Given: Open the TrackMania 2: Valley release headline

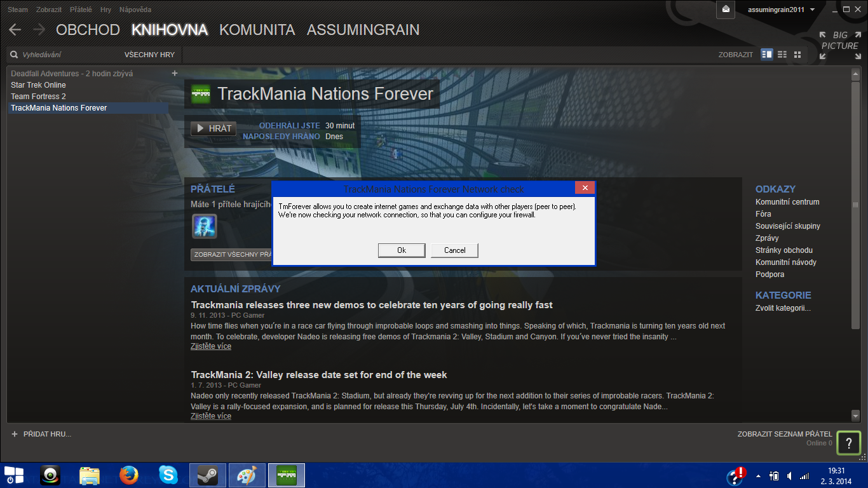Looking at the screenshot, I should point(319,375).
